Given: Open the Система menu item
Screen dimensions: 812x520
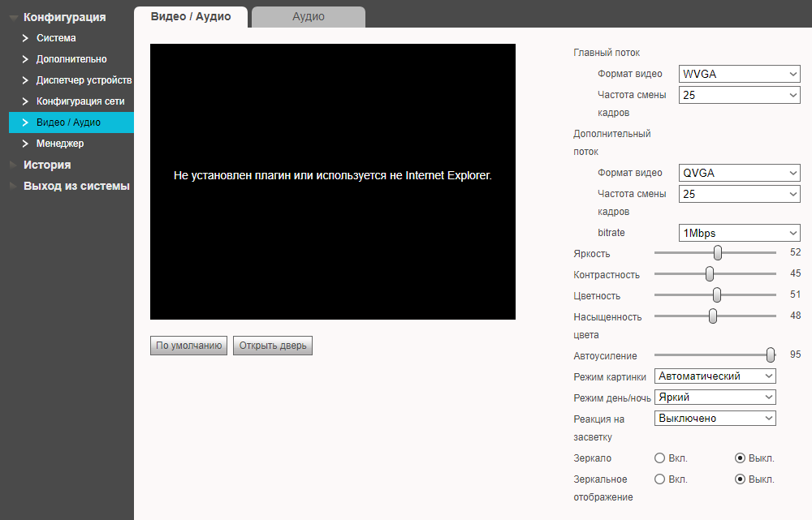Looking at the screenshot, I should pyautogui.click(x=56, y=38).
